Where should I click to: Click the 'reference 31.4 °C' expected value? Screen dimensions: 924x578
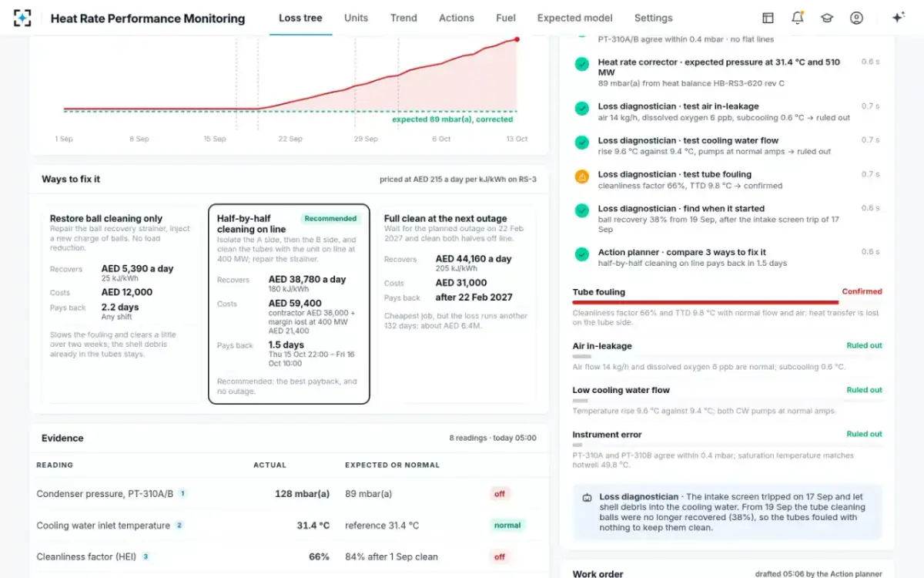click(382, 526)
